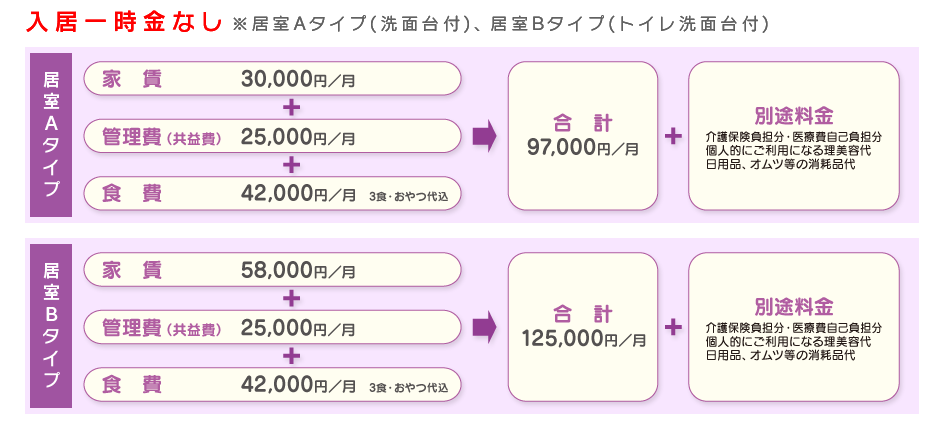Screen dimensions: 943x443
Task: Click the purple arrow in the Room B row
Action: click(x=484, y=327)
